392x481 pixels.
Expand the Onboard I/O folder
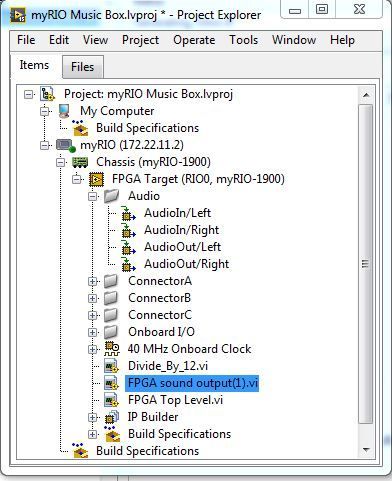pos(92,332)
